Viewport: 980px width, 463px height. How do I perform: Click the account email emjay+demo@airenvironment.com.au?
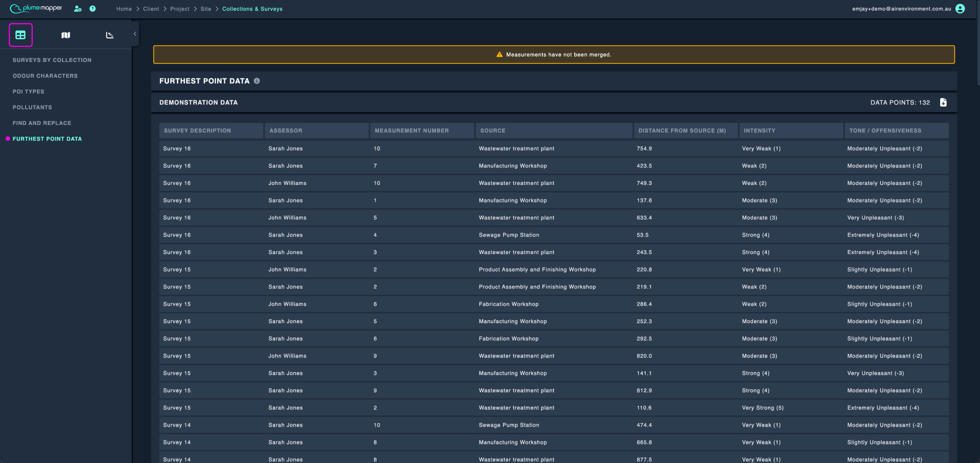902,9
